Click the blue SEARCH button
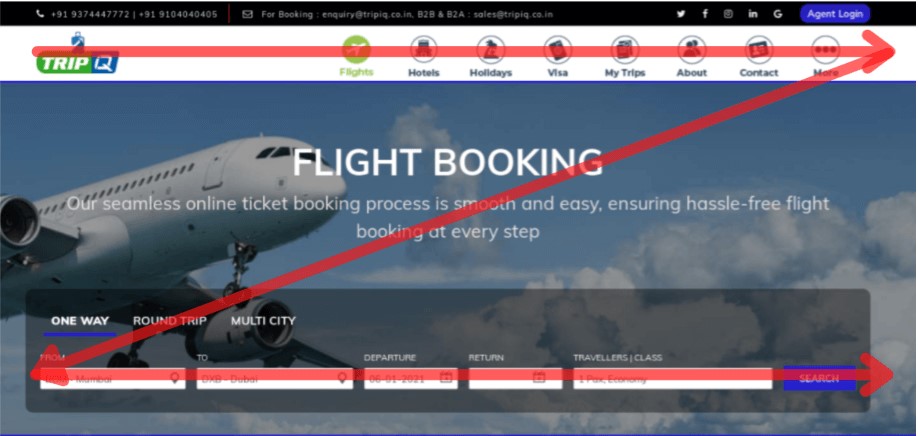The height and width of the screenshot is (436, 918). pos(820,379)
